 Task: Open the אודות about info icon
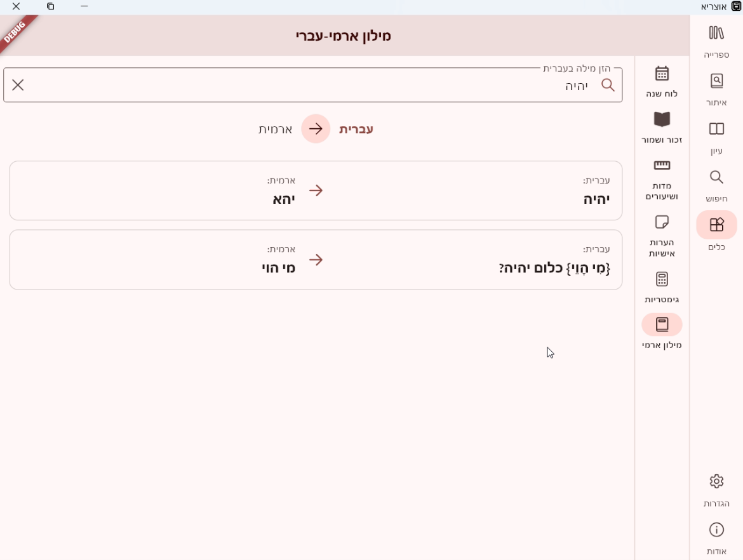tap(716, 530)
